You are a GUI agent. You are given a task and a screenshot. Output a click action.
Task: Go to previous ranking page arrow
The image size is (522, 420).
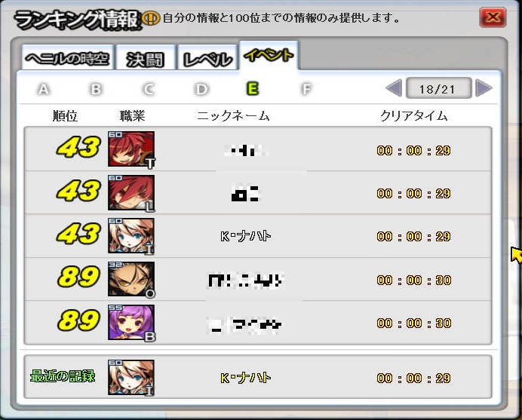click(x=394, y=88)
